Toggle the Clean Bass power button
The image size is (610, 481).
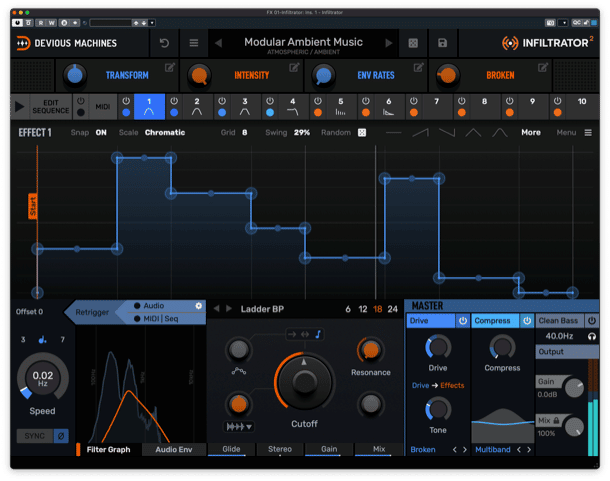(592, 321)
